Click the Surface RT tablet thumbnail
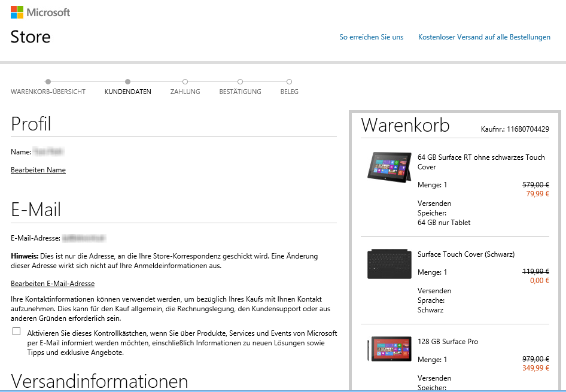 [388, 166]
